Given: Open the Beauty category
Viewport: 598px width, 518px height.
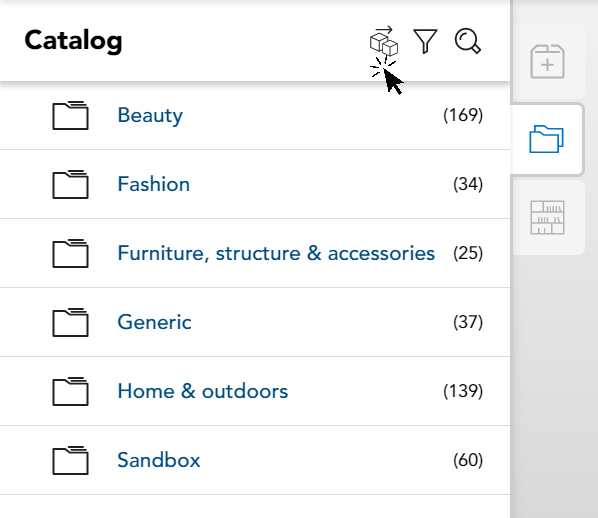Looking at the screenshot, I should [150, 115].
